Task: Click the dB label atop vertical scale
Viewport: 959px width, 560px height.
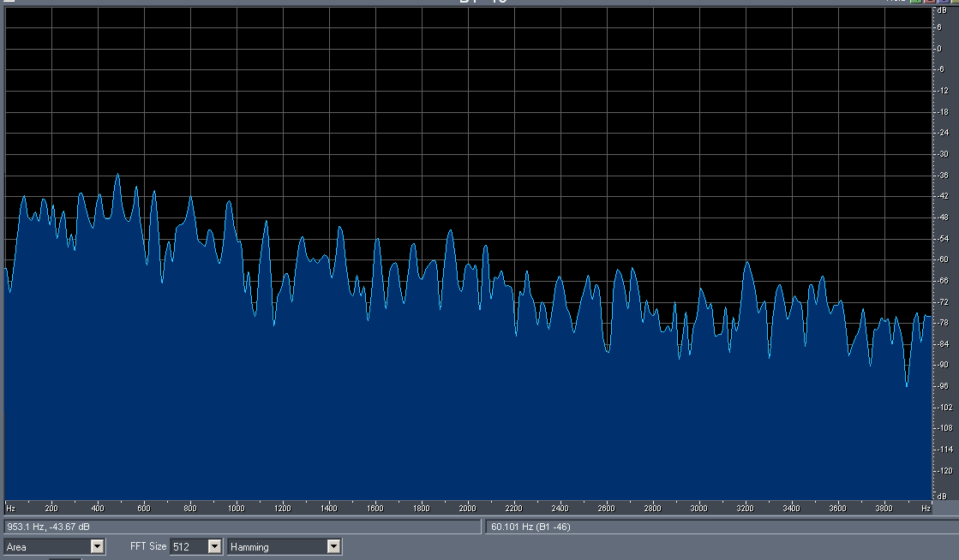Action: [x=943, y=10]
